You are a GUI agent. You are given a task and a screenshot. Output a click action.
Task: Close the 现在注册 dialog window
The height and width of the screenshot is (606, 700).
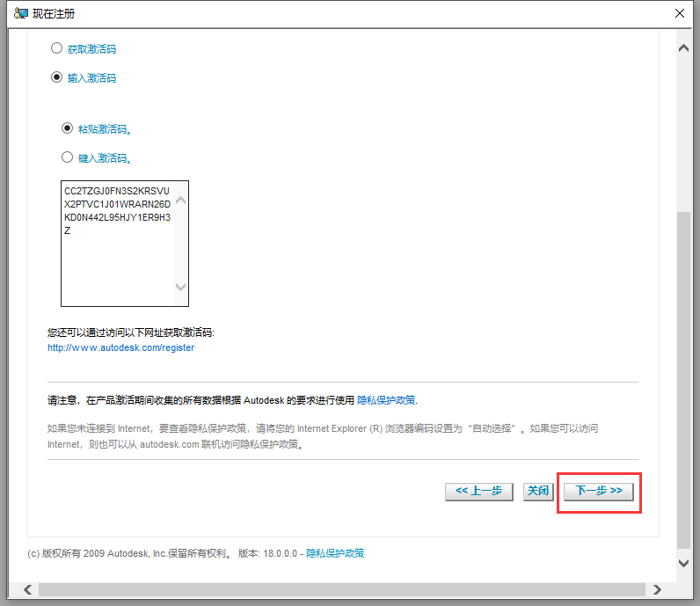coord(680,13)
